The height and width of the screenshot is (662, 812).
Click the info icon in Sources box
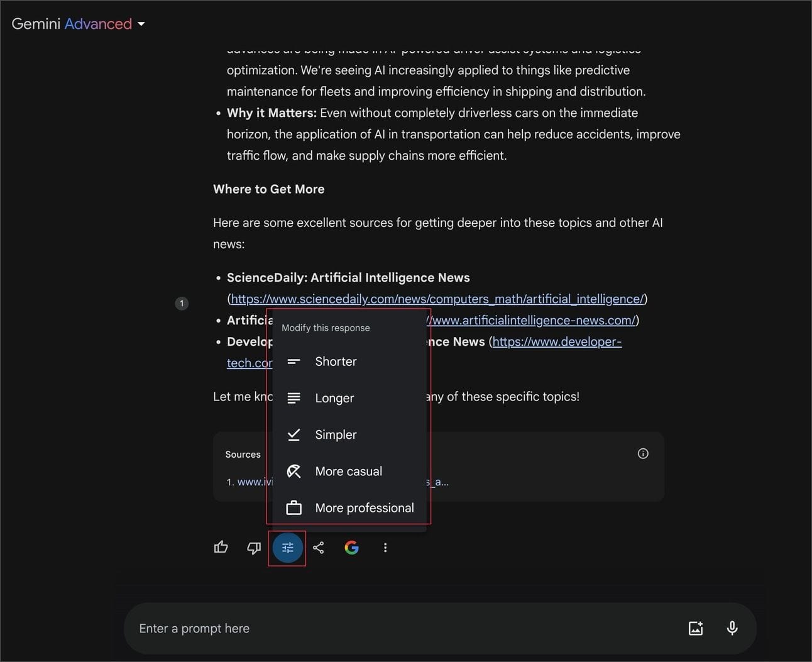tap(643, 453)
